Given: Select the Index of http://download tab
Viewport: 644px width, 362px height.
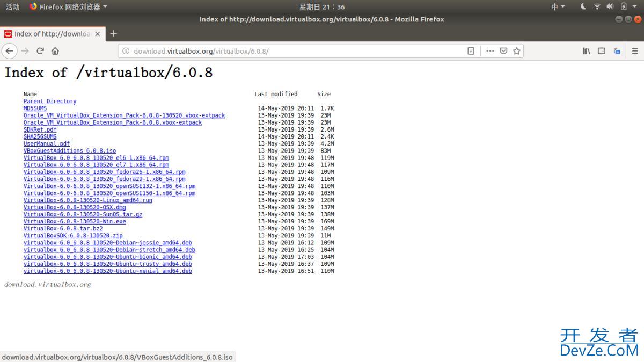Looking at the screenshot, I should (x=53, y=34).
